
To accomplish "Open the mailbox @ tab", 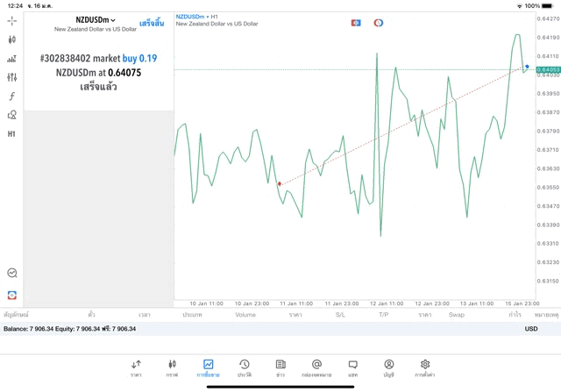I will [x=316, y=368].
